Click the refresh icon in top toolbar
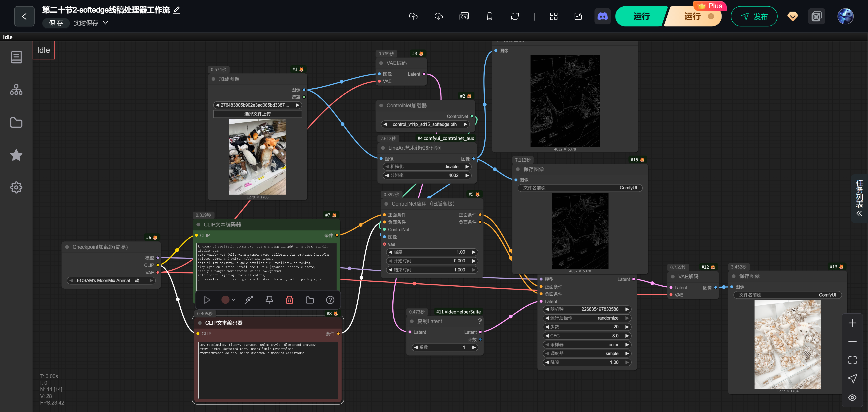Viewport: 868px width, 412px height. click(514, 16)
